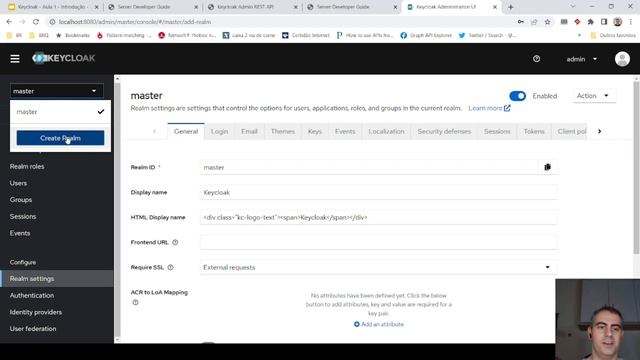The height and width of the screenshot is (360, 640).
Task: Open the tab search chevron
Action: pyautogui.click(x=572, y=7)
